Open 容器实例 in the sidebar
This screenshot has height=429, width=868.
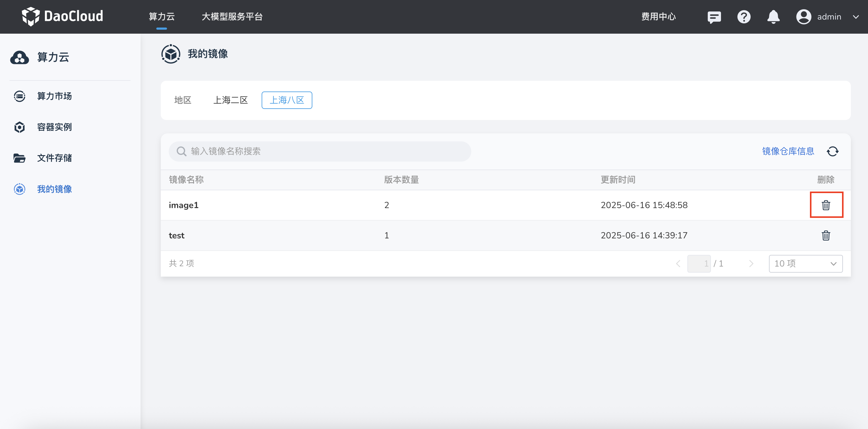click(x=54, y=127)
